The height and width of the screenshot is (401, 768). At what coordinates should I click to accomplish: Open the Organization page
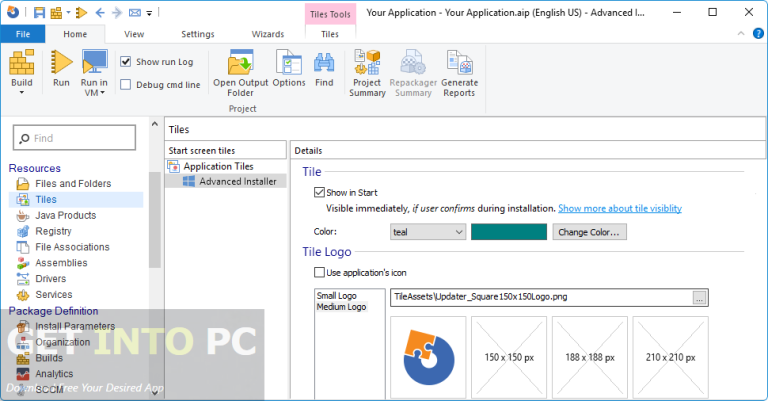point(62,342)
